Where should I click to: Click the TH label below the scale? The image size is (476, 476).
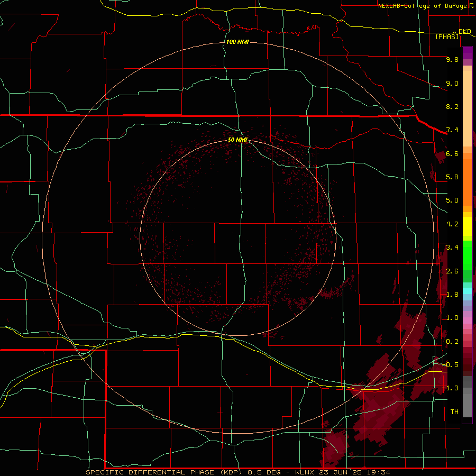[454, 412]
